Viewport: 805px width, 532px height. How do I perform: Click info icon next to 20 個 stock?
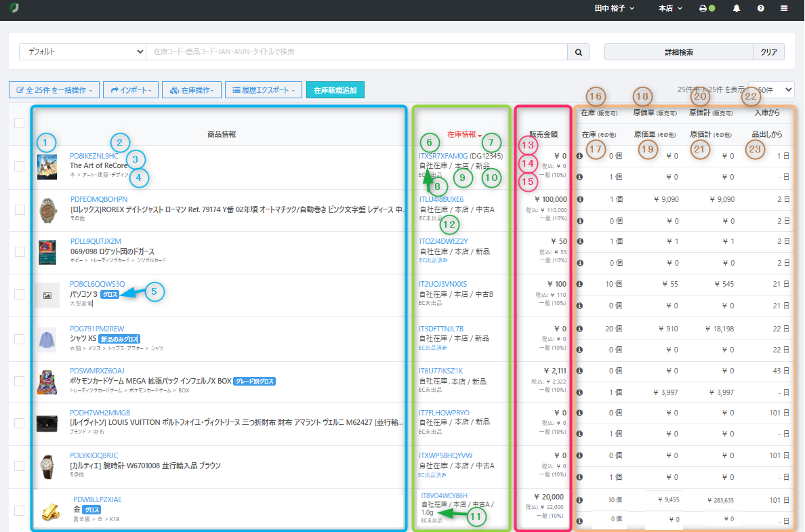pos(579,329)
